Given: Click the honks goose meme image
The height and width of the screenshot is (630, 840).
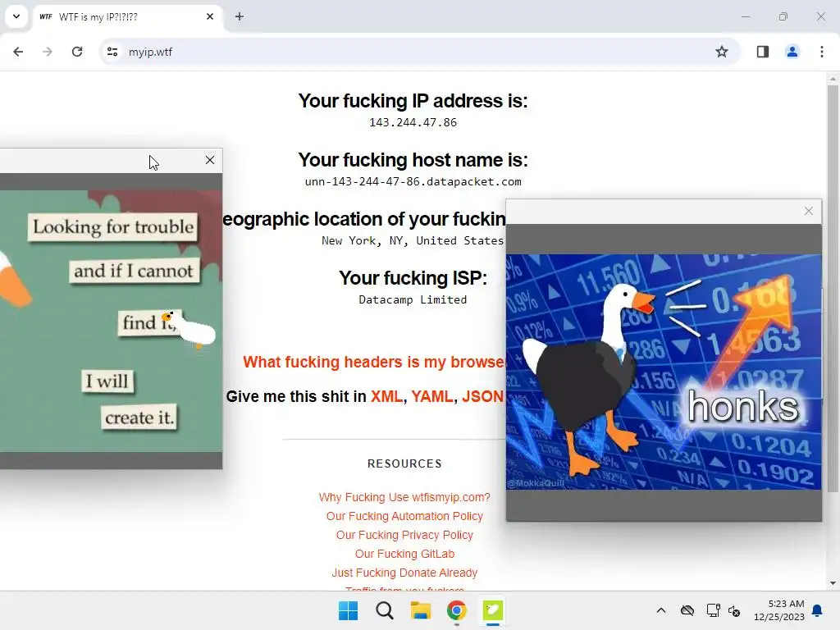Looking at the screenshot, I should pos(663,372).
